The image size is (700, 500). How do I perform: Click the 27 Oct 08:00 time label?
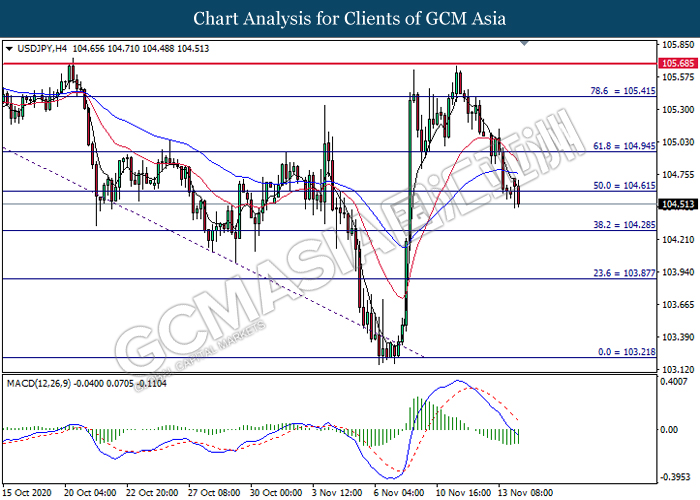tap(214, 492)
